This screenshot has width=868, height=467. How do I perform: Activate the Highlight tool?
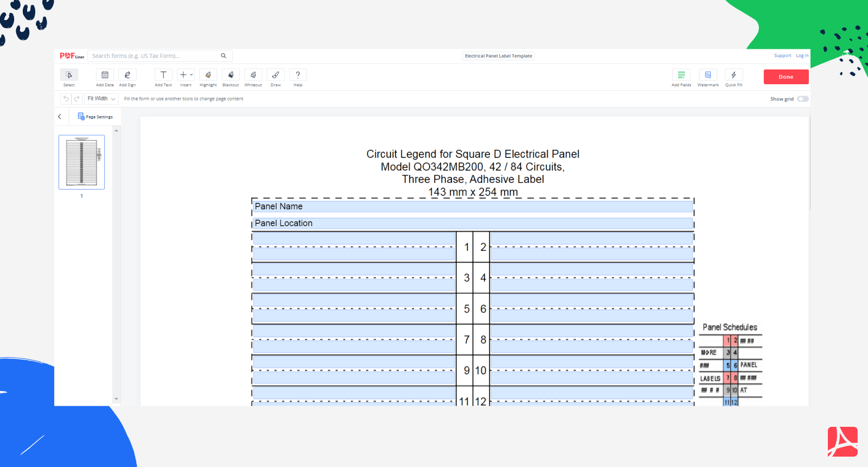coord(208,75)
